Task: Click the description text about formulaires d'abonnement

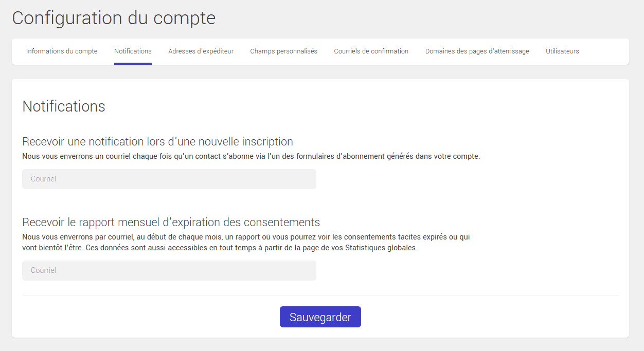Action: pyautogui.click(x=251, y=156)
